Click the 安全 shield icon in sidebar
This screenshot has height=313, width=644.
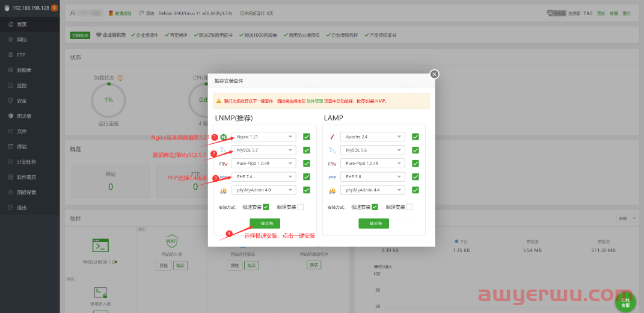(x=11, y=101)
